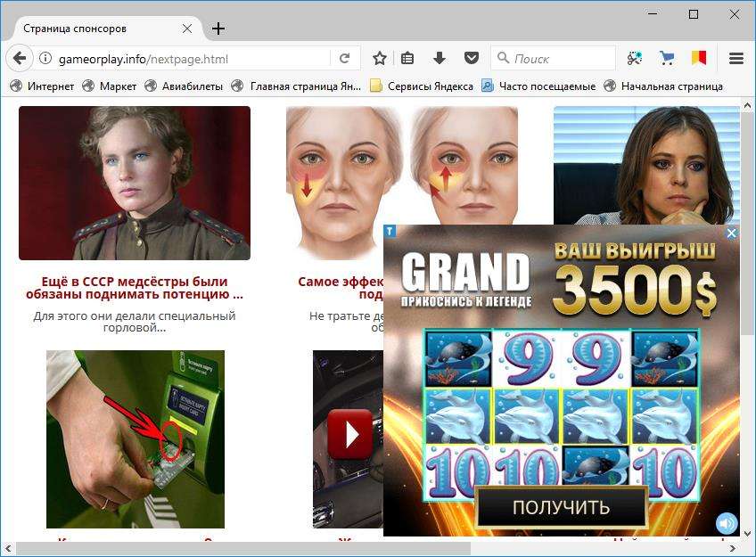Open the Начальная страница bookmark

pyautogui.click(x=663, y=86)
